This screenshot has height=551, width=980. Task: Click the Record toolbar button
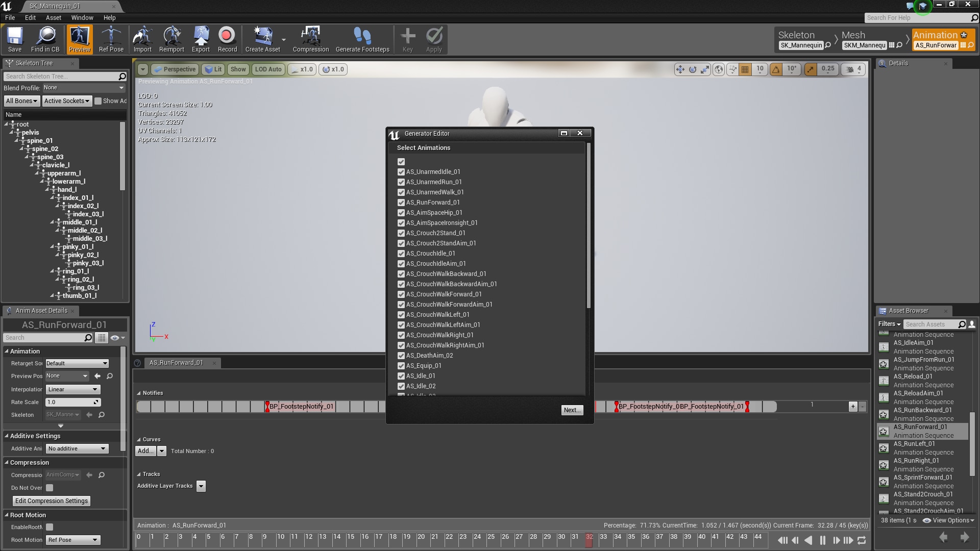pos(227,39)
